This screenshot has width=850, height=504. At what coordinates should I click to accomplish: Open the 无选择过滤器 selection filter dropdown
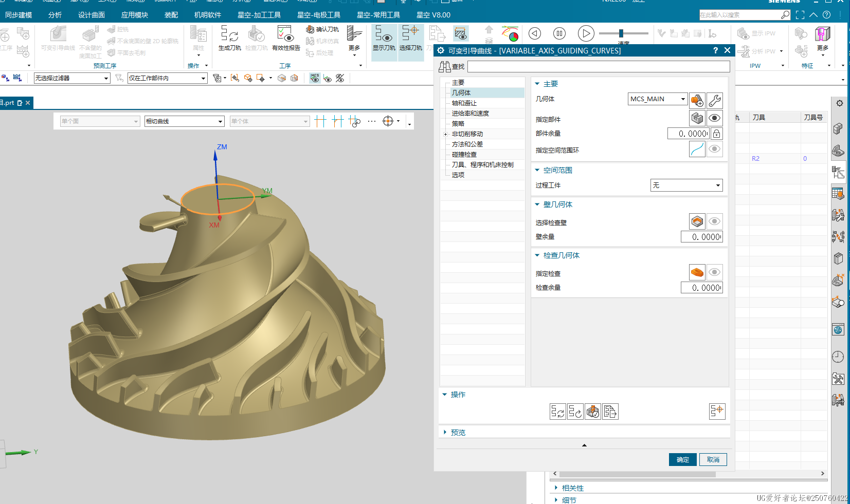72,78
